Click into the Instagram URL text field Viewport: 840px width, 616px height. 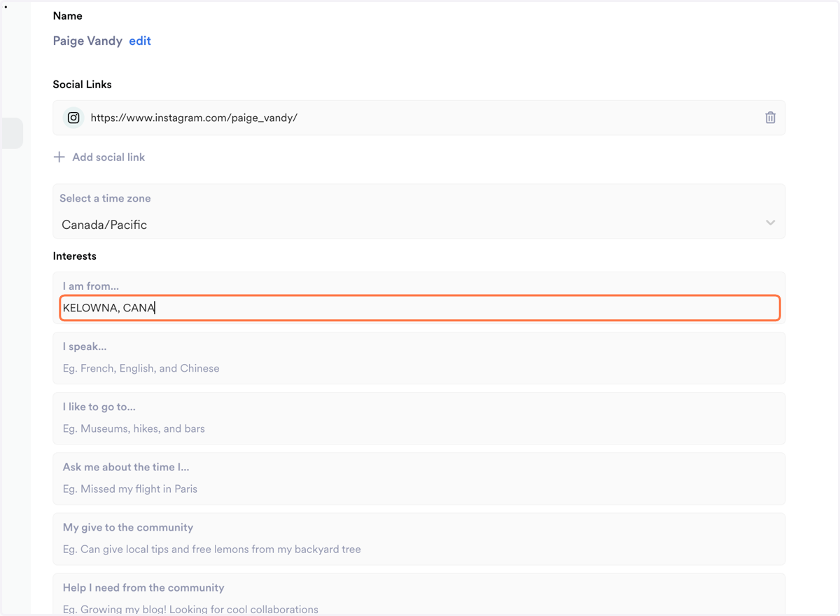click(420, 118)
